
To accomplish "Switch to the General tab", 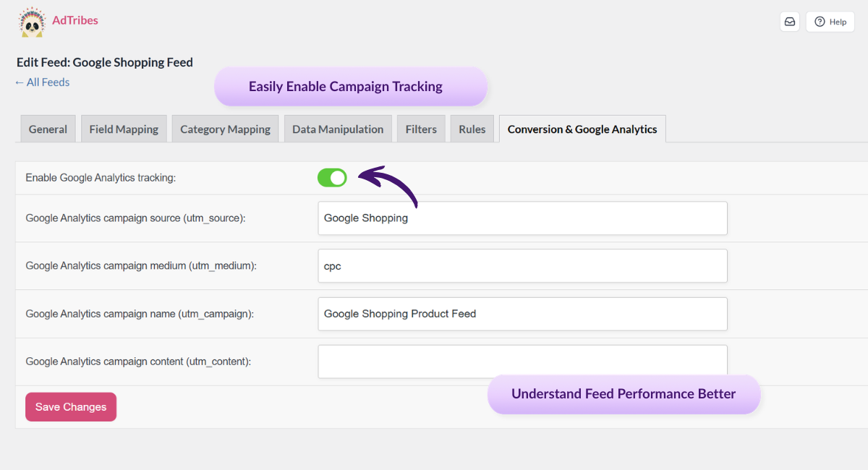I will click(x=48, y=129).
